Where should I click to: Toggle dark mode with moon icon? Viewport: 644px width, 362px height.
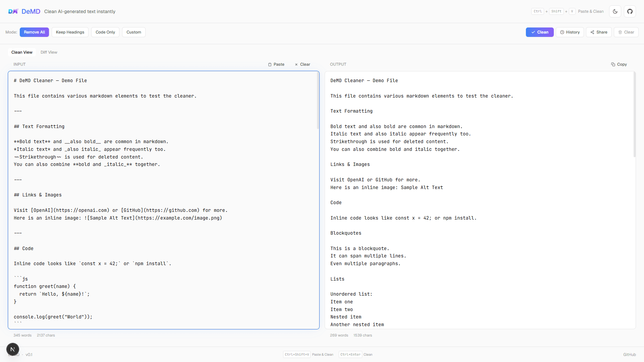pyautogui.click(x=615, y=11)
